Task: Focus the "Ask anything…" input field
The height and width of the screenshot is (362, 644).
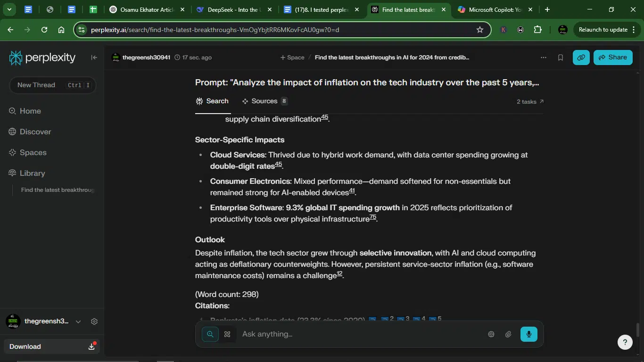Action: click(361, 334)
